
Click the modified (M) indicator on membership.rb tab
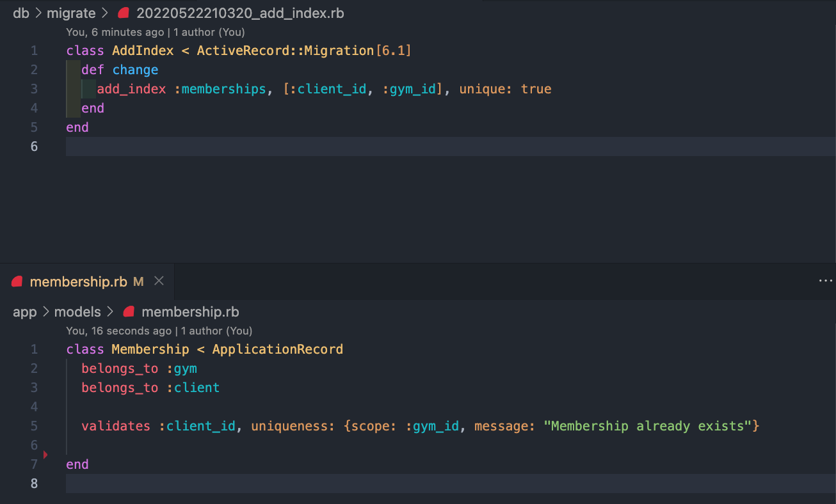[x=138, y=281]
